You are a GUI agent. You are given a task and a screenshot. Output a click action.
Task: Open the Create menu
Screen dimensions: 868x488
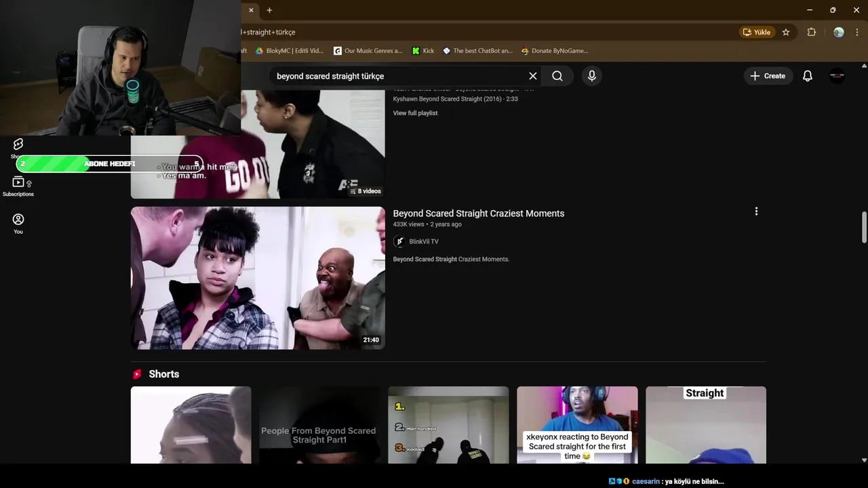tap(768, 76)
